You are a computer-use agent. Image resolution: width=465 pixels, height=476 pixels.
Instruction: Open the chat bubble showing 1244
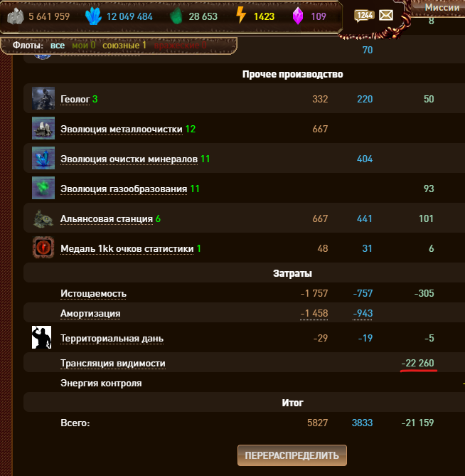(x=364, y=16)
